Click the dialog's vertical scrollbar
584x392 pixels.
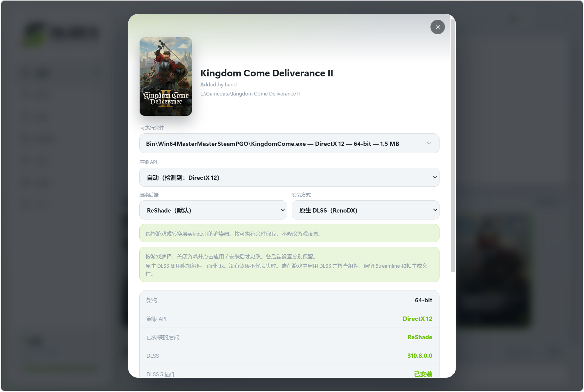[x=453, y=146]
